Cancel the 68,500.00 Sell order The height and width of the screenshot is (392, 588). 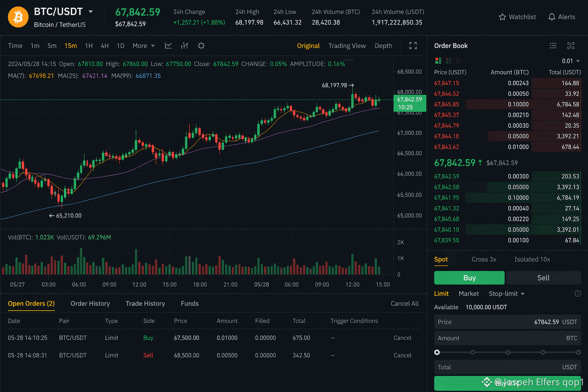pyautogui.click(x=402, y=355)
